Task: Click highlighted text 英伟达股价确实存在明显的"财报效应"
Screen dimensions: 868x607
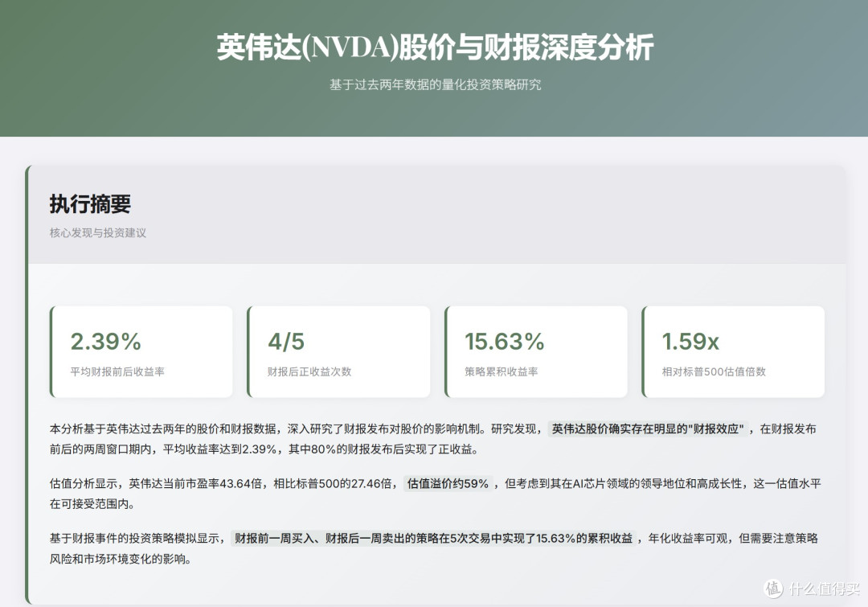Action: 649,429
